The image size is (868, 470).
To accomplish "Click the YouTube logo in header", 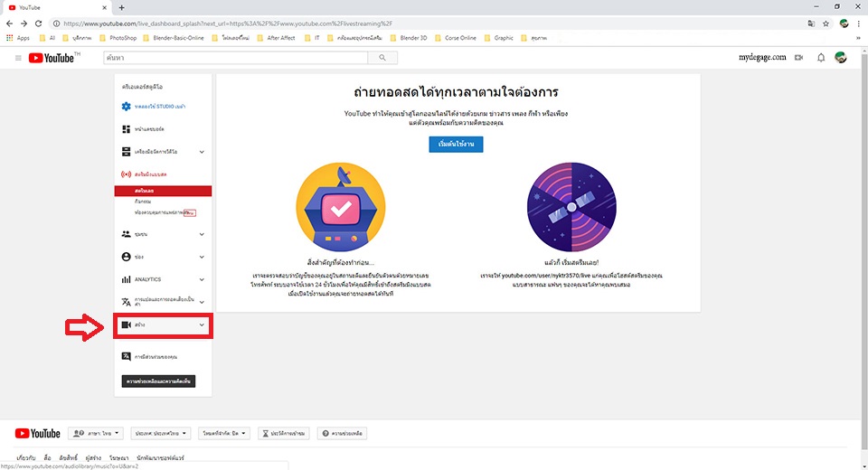I will [53, 58].
